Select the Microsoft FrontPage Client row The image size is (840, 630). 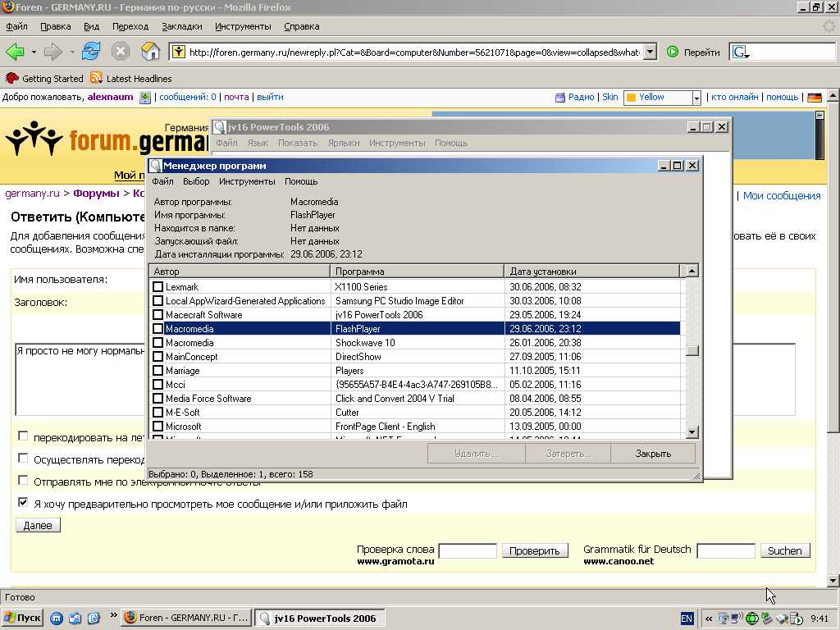click(x=415, y=427)
